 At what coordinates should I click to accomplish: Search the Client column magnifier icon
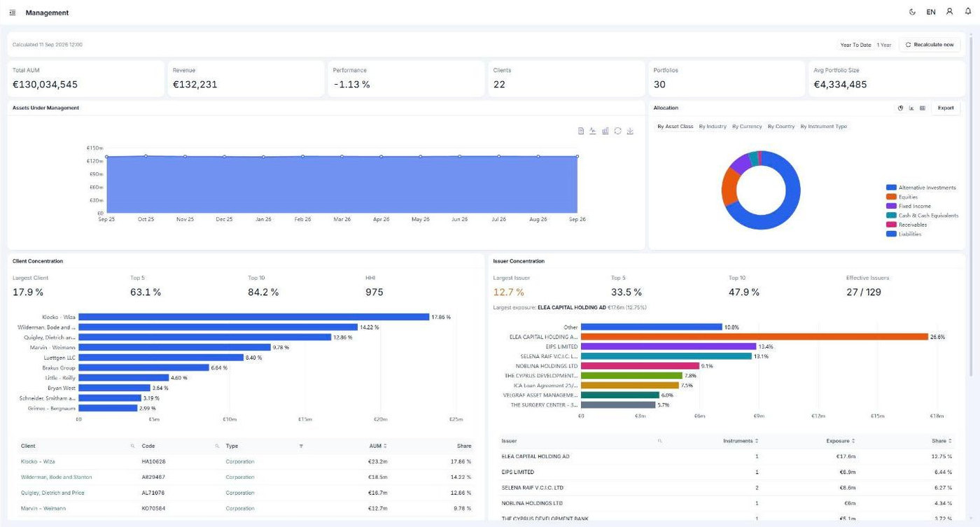click(x=132, y=446)
